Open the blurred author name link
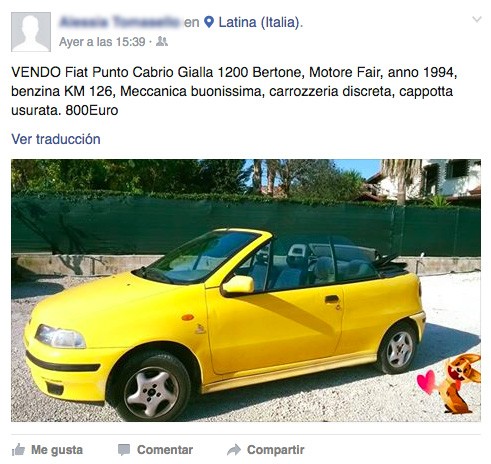Image resolution: width=491 pixels, height=464 pixels. [x=120, y=22]
